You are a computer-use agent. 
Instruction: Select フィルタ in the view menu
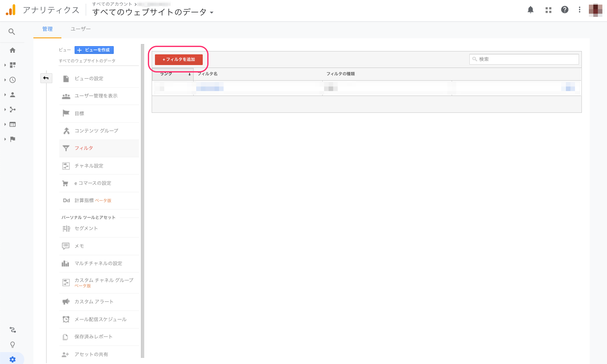tap(99, 148)
